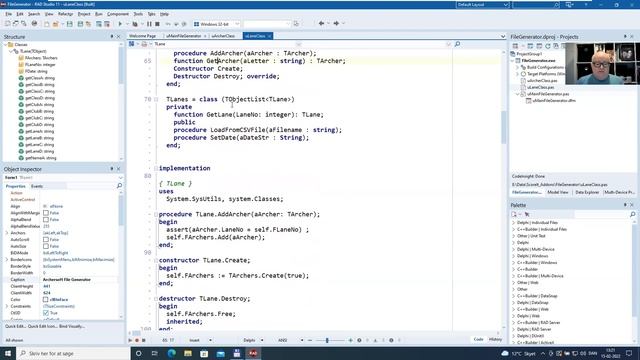Open the Project menu

pos(84,14)
